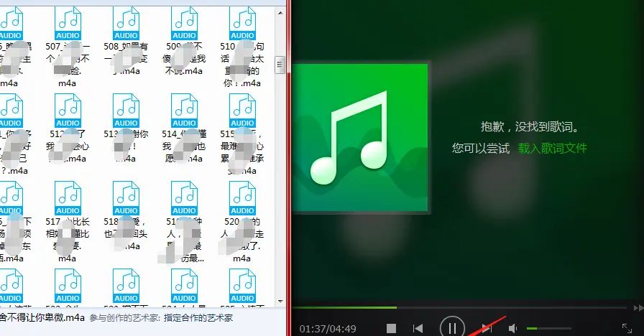The height and width of the screenshot is (336, 644).
Task: Click the file list scrollbar down arrow
Action: click(x=280, y=302)
